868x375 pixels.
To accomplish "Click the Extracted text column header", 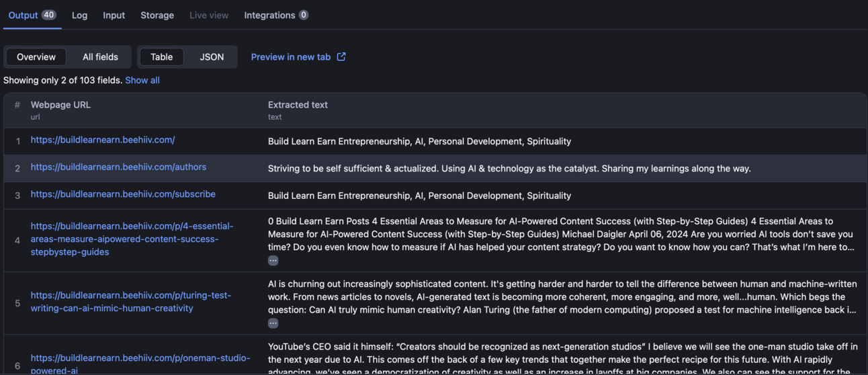I will [x=298, y=105].
